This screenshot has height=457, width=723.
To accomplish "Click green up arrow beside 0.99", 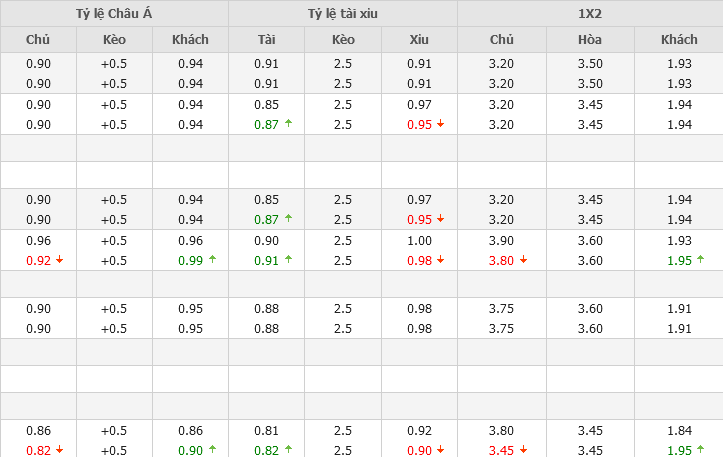I will point(211,260).
